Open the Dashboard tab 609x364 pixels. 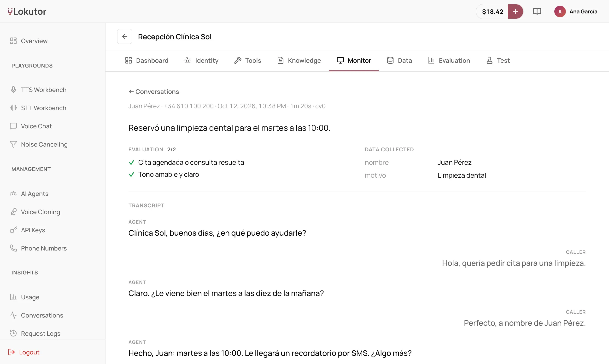[x=146, y=61]
